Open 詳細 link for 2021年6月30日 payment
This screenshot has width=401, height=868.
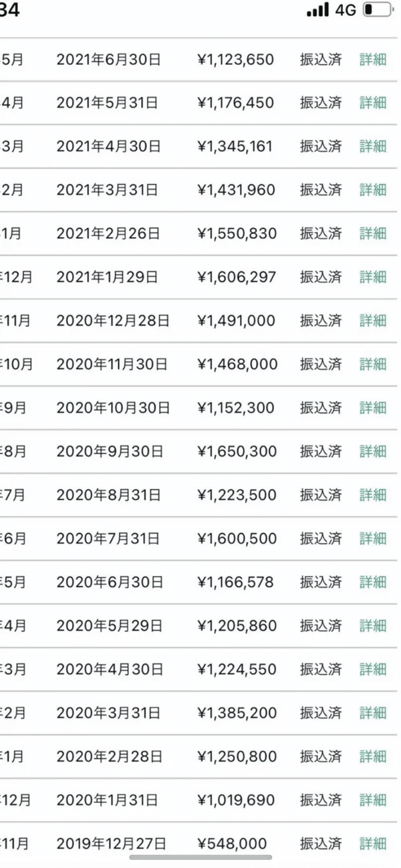(373, 60)
